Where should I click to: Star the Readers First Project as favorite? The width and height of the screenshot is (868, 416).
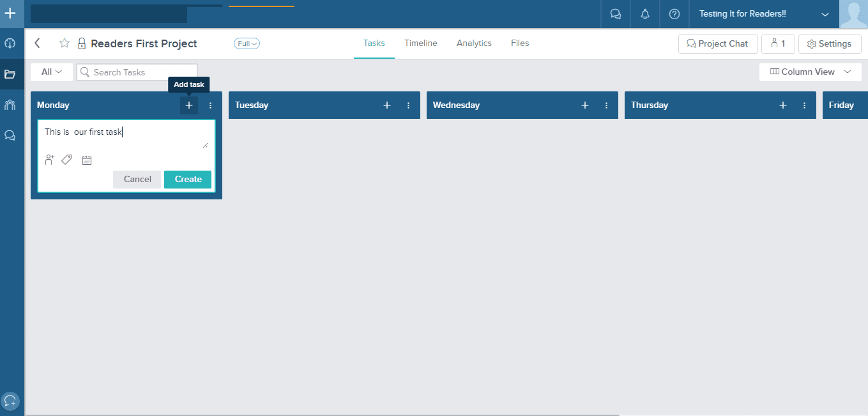click(64, 43)
